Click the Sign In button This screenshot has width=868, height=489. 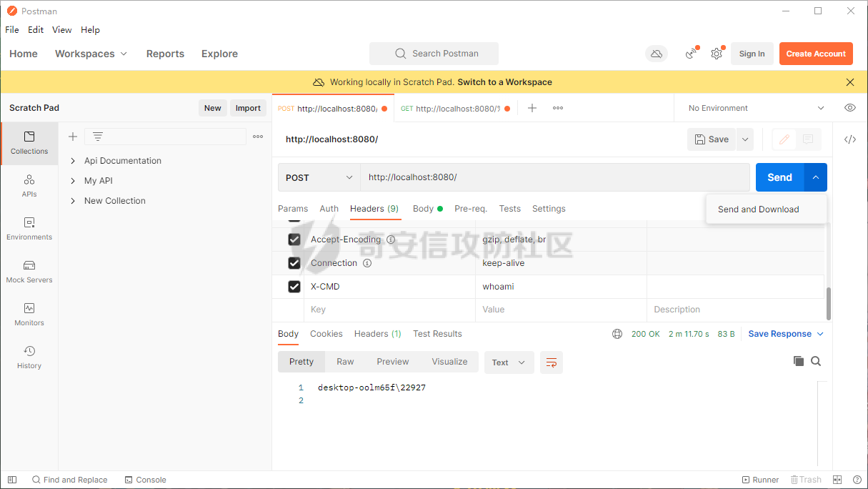pos(752,54)
